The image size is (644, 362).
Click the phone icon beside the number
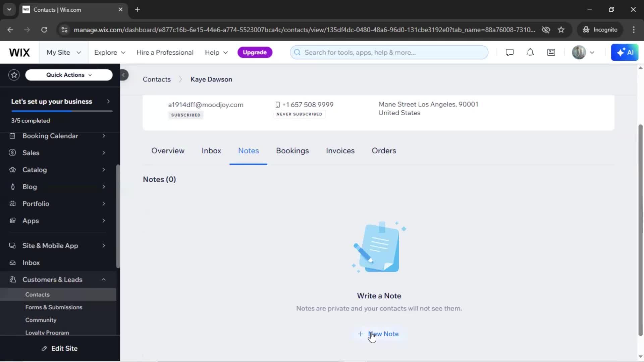tap(277, 105)
